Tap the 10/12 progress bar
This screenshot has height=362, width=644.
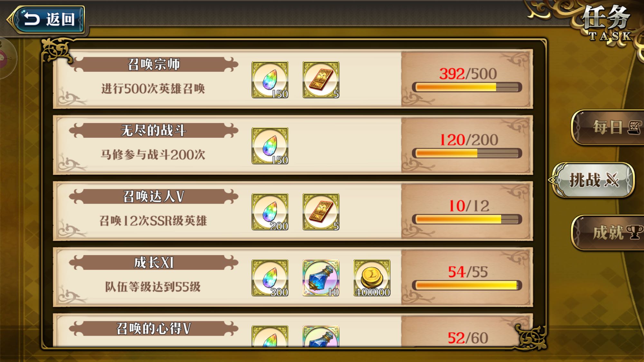pyautogui.click(x=467, y=219)
